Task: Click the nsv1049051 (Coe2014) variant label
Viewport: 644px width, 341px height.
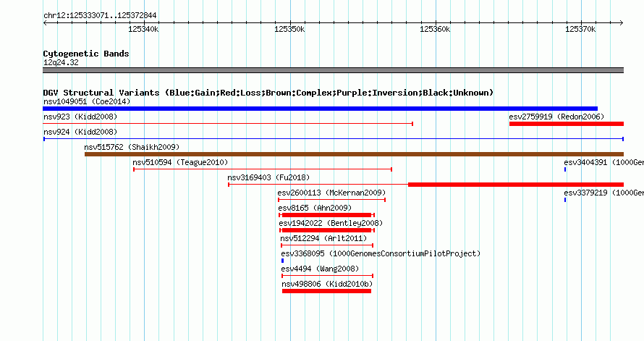Action: click(x=87, y=101)
